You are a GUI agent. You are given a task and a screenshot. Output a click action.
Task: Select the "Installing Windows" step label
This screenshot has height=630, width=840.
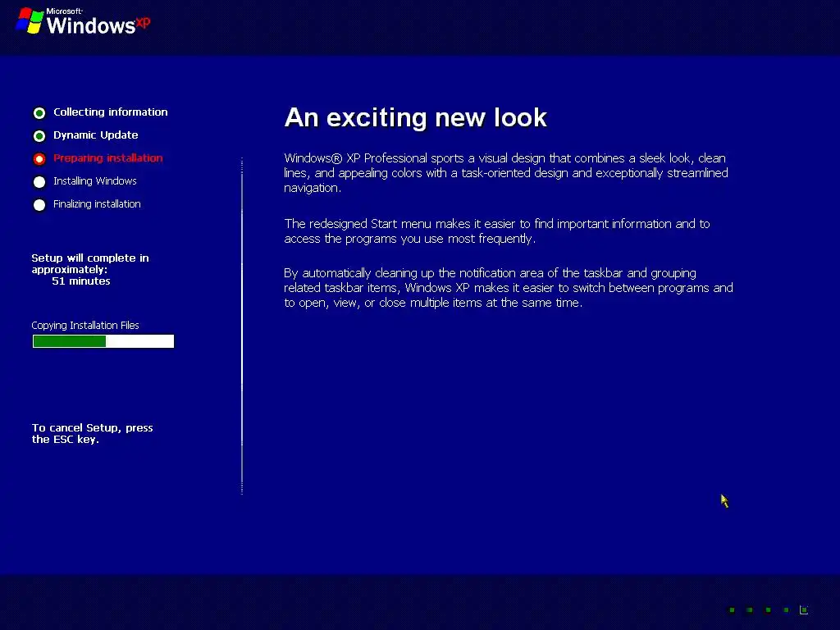tap(95, 181)
